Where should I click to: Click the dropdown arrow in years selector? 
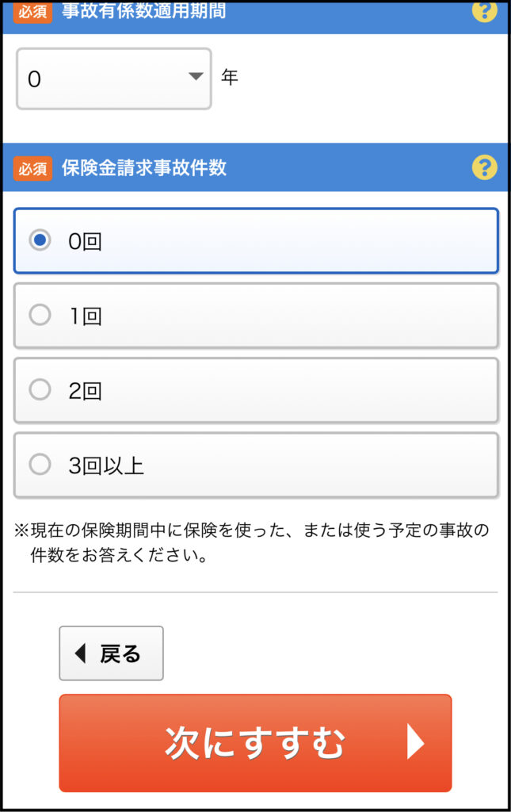coord(196,77)
